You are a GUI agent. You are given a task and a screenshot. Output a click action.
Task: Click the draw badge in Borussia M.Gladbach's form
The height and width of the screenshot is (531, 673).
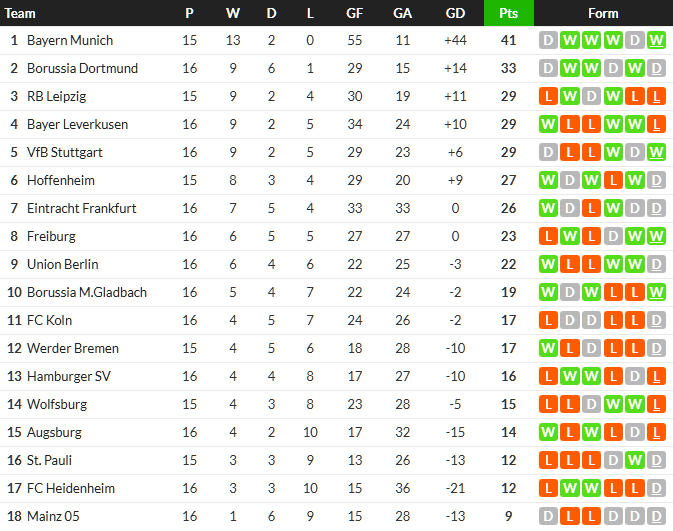point(569,293)
